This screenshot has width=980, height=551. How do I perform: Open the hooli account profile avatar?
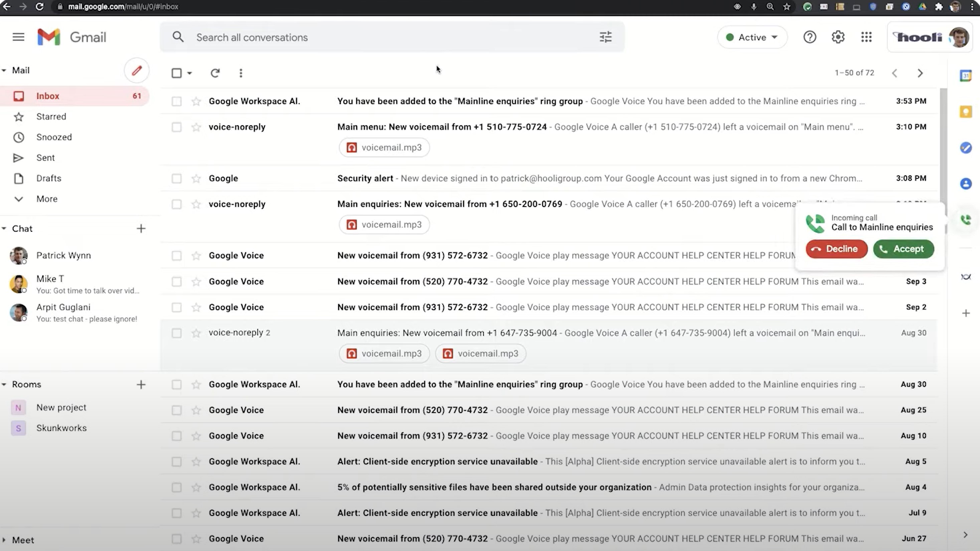(959, 37)
